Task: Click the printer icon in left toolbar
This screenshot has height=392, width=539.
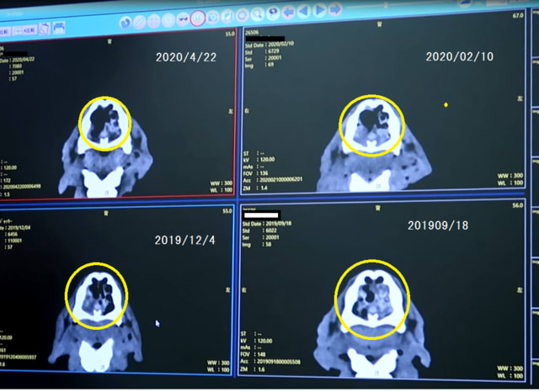Action: click(x=59, y=28)
